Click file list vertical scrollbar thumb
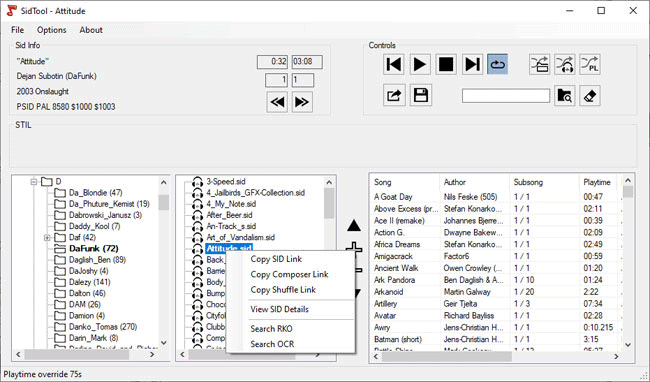The height and width of the screenshot is (382, 650). point(329,203)
